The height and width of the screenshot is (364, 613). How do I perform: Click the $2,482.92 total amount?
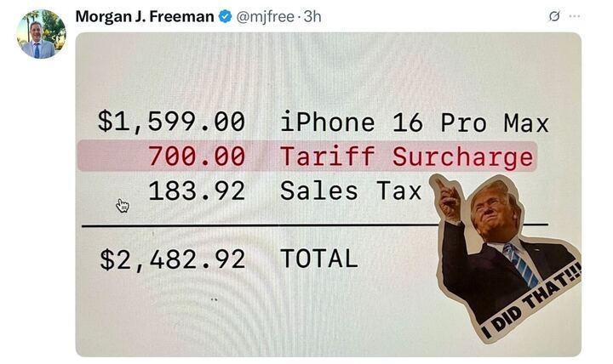(x=172, y=259)
